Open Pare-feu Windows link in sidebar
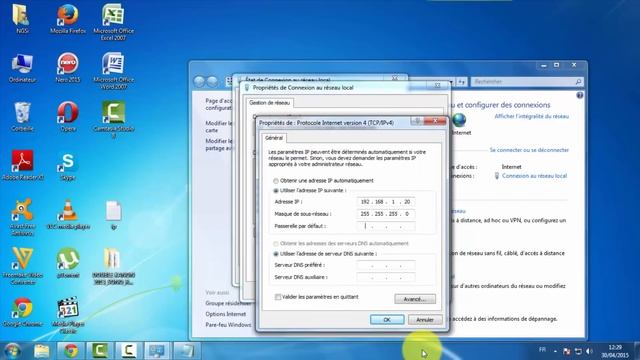640x360 pixels. pos(228,325)
